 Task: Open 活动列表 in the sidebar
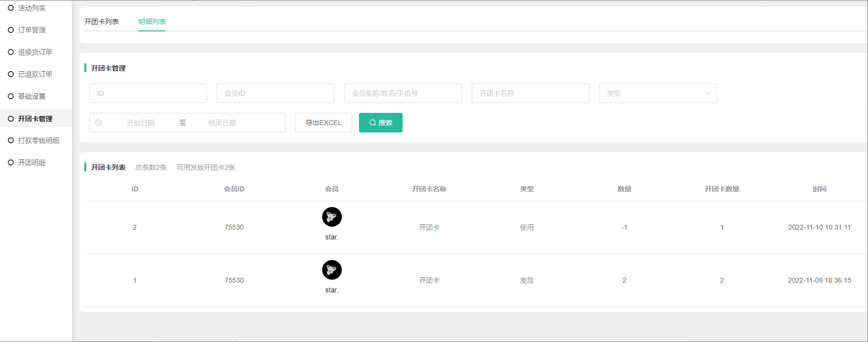(x=32, y=8)
